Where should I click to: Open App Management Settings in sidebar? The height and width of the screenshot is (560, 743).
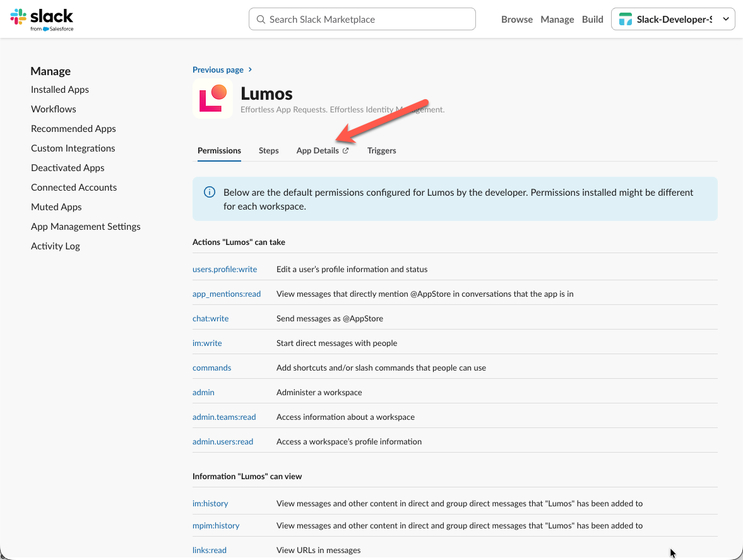[x=86, y=227]
